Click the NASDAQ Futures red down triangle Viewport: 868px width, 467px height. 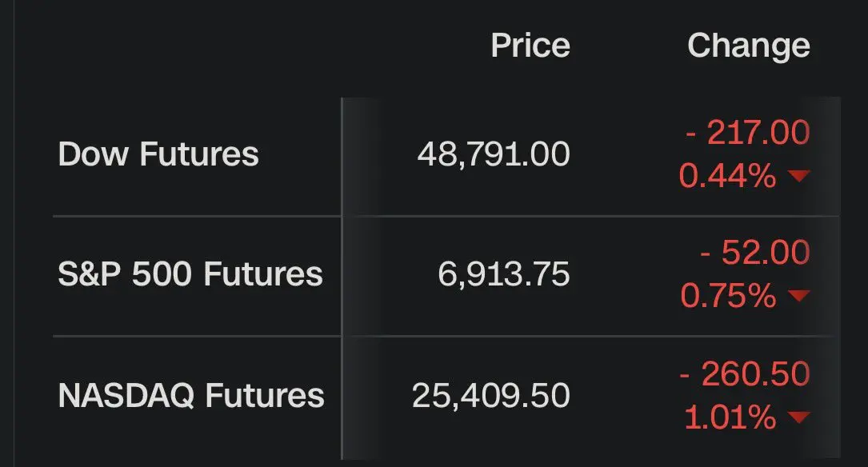[x=799, y=417]
